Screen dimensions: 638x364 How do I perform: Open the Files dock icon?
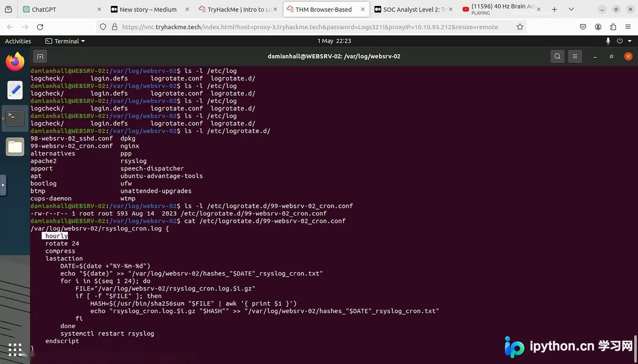[x=15, y=147]
